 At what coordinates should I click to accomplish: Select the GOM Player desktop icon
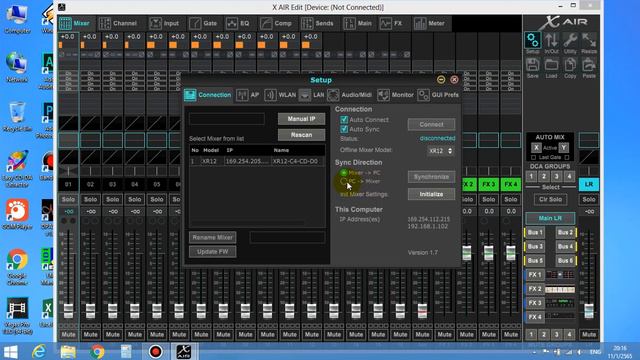pyautogui.click(x=17, y=214)
